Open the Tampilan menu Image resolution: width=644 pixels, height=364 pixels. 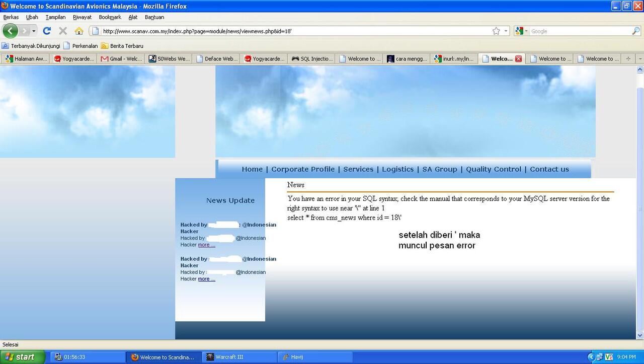pos(55,17)
